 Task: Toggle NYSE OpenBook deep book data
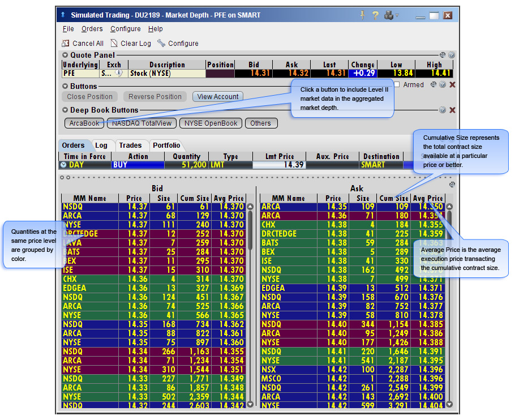[x=211, y=123]
